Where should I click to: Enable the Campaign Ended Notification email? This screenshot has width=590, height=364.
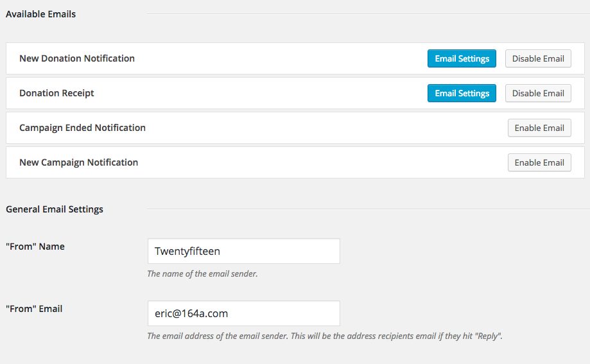click(x=539, y=128)
